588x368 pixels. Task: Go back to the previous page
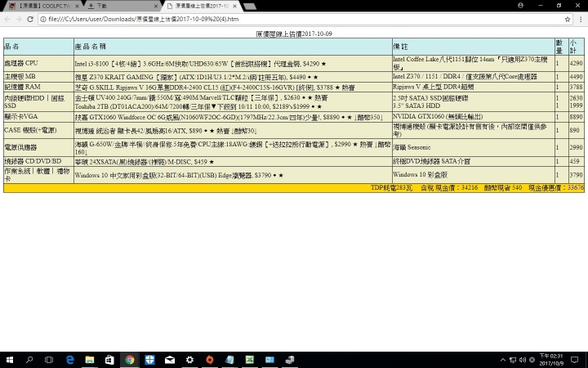(x=7, y=19)
